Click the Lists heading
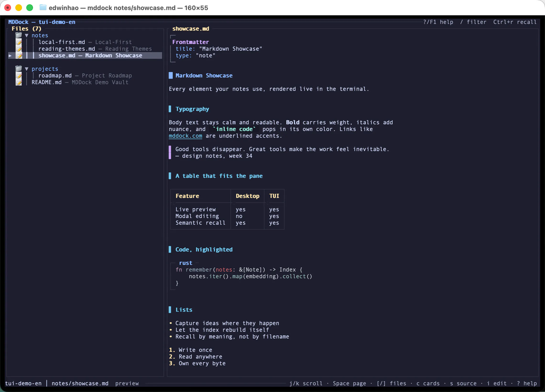The height and width of the screenshot is (392, 545). pos(184,310)
